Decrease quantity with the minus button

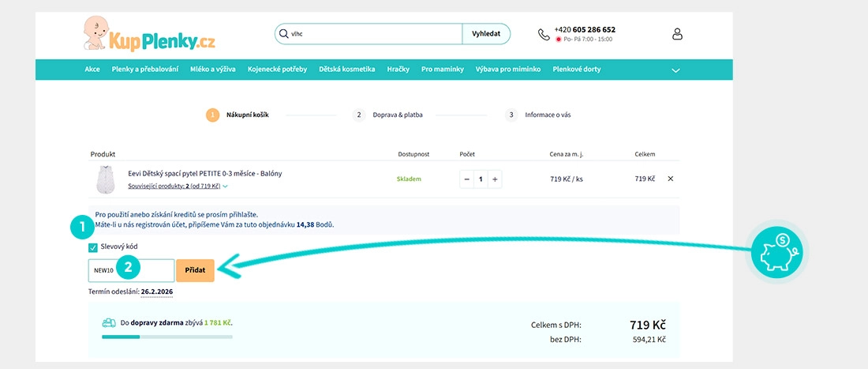tap(466, 179)
